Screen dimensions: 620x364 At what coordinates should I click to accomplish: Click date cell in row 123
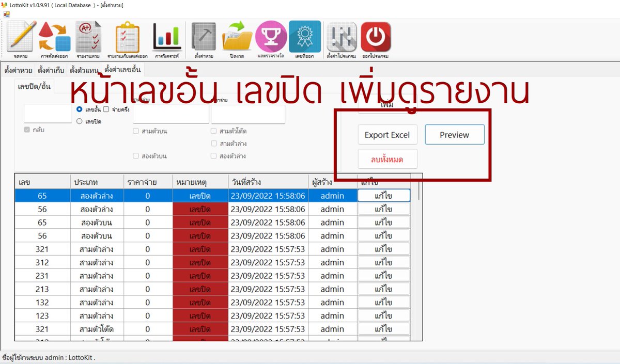click(268, 315)
